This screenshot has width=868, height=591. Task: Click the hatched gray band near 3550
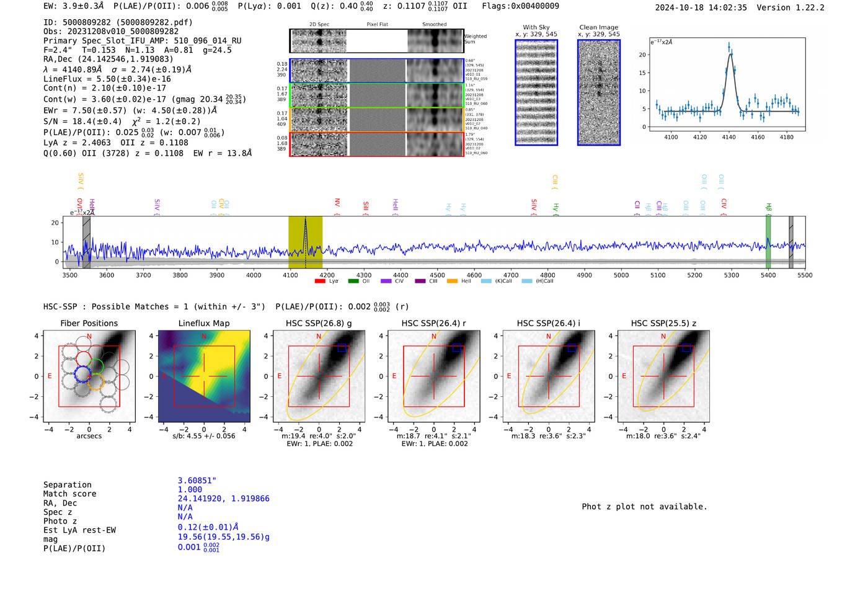coord(87,242)
